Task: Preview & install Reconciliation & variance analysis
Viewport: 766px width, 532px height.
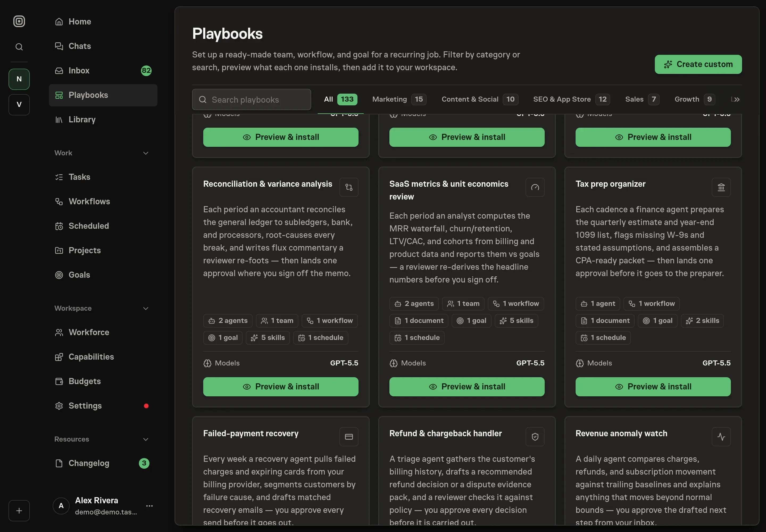Action: (281, 387)
